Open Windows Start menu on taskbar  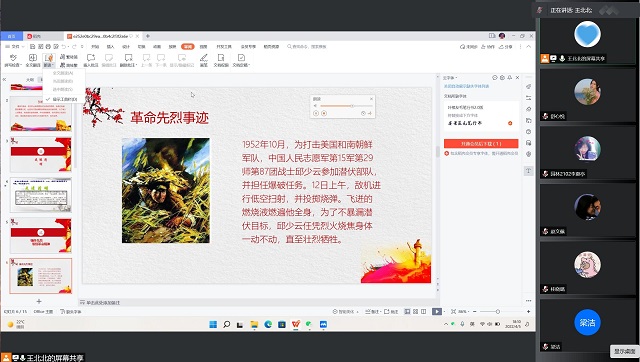click(x=213, y=324)
